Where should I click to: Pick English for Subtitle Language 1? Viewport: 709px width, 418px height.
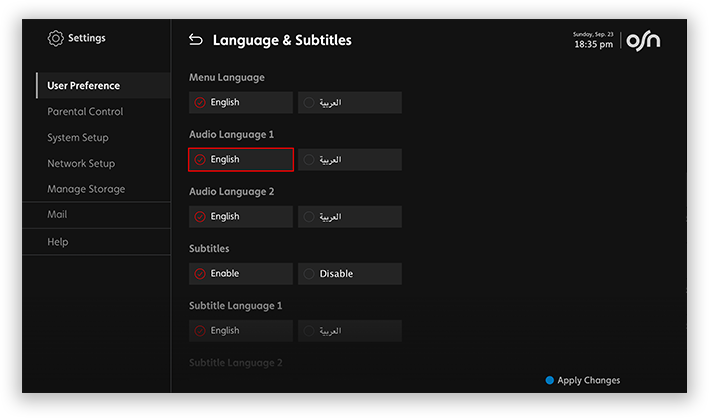click(x=240, y=330)
